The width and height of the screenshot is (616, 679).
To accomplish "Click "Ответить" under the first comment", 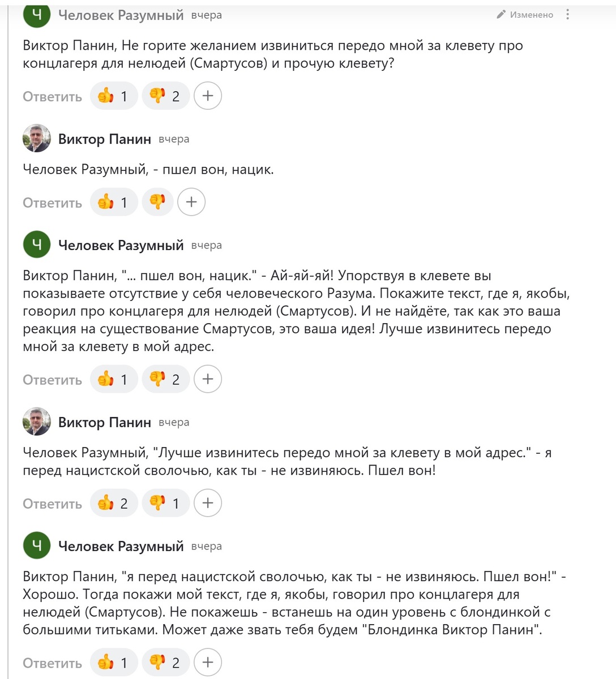I will click(52, 96).
